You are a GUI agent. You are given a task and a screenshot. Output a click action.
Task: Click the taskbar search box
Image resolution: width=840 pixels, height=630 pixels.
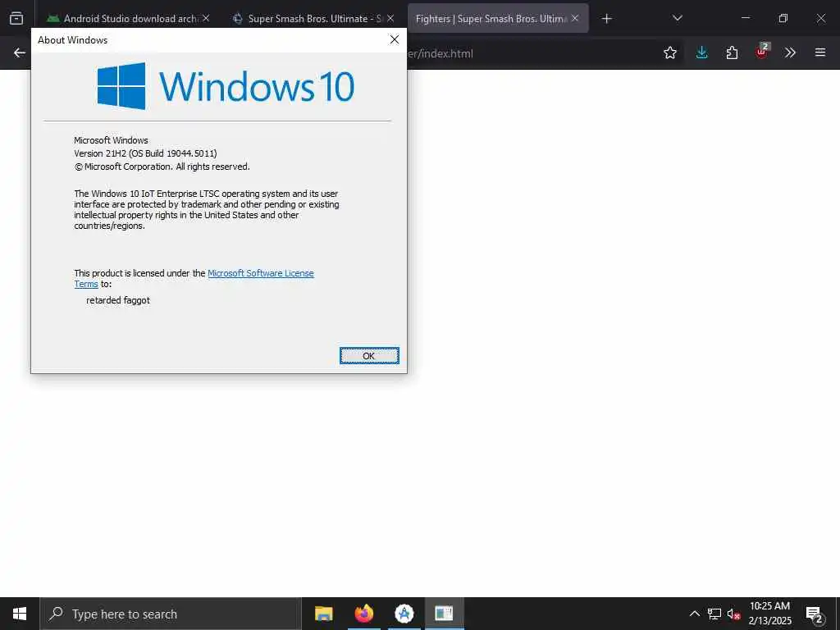171,614
